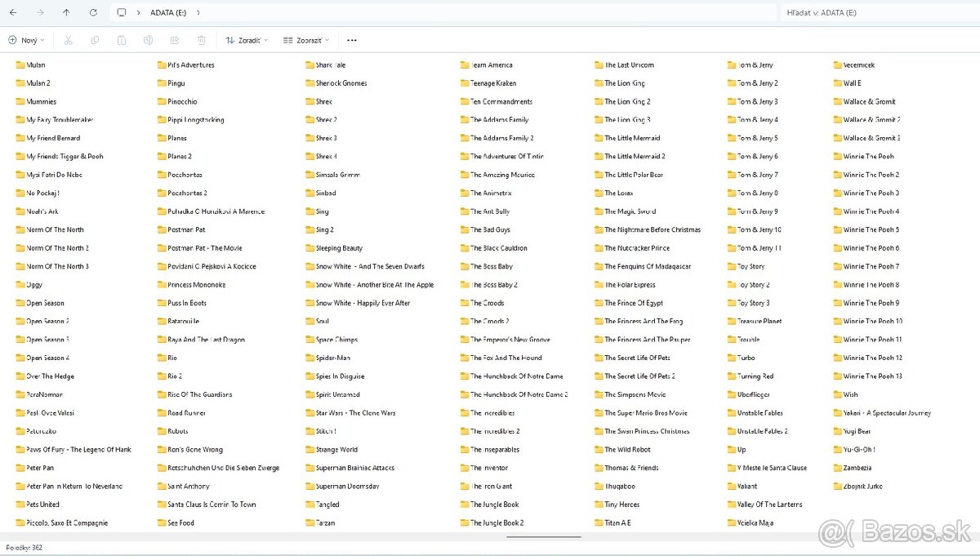The image size is (980, 556).
Task: Click the Delete trash can icon
Action: [202, 40]
